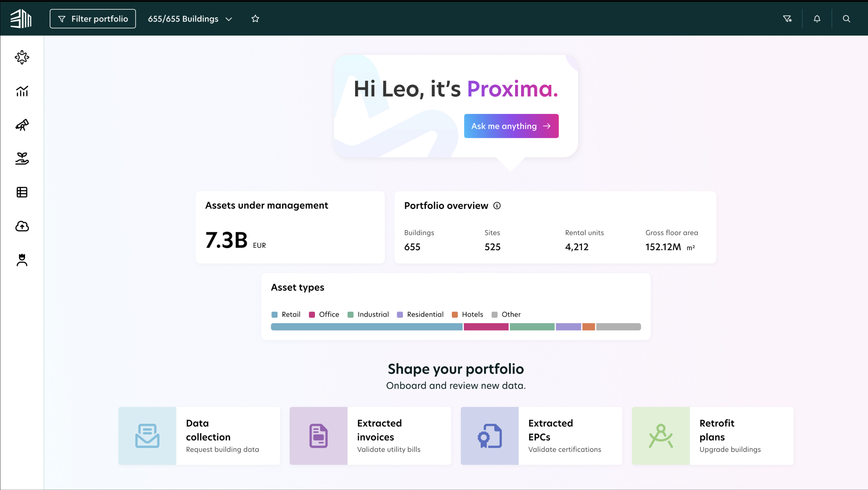Click the Other legend swatch
Viewport: 868px width, 490px height.
tap(494, 315)
